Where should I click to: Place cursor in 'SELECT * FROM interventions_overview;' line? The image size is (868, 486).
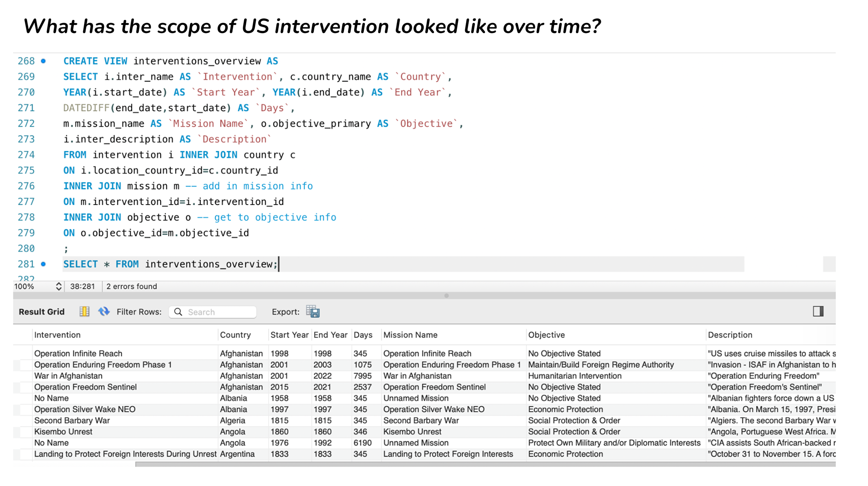click(x=170, y=264)
